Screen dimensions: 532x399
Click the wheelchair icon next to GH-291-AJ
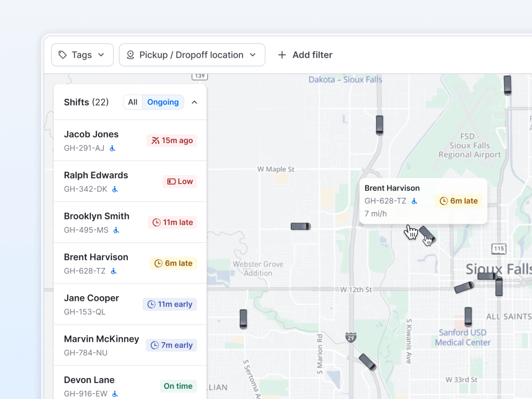(x=113, y=149)
